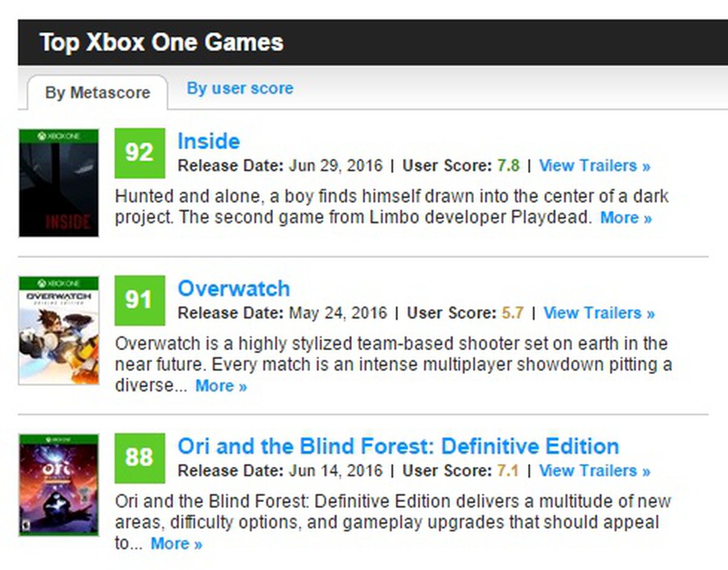Screen dimensions: 728x570
Task: Click Ori user score 7.1
Action: [508, 470]
